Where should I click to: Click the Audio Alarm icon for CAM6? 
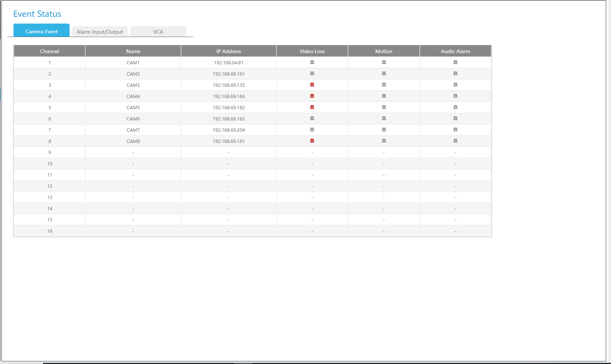click(x=455, y=119)
